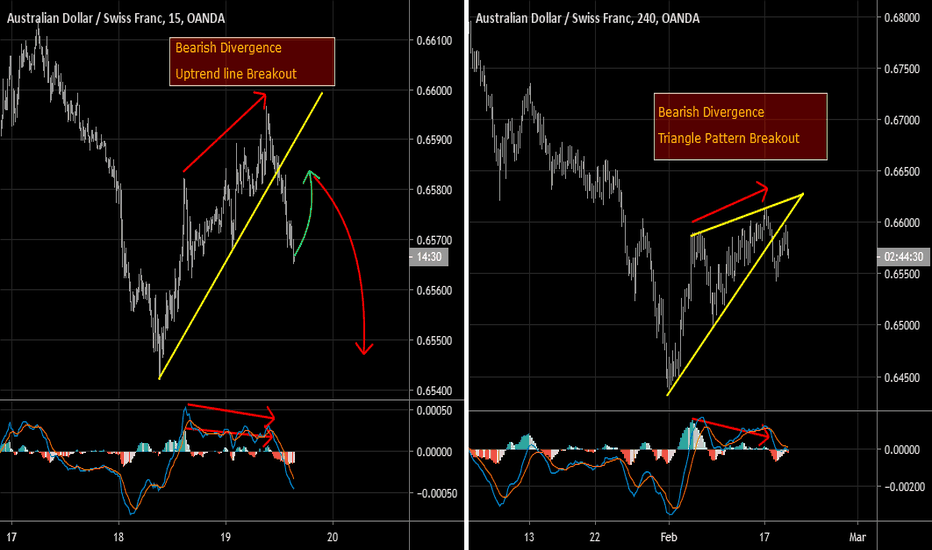Click MACD axis value 0.00000 on 15-minute chart
932x550 pixels.
(434, 452)
